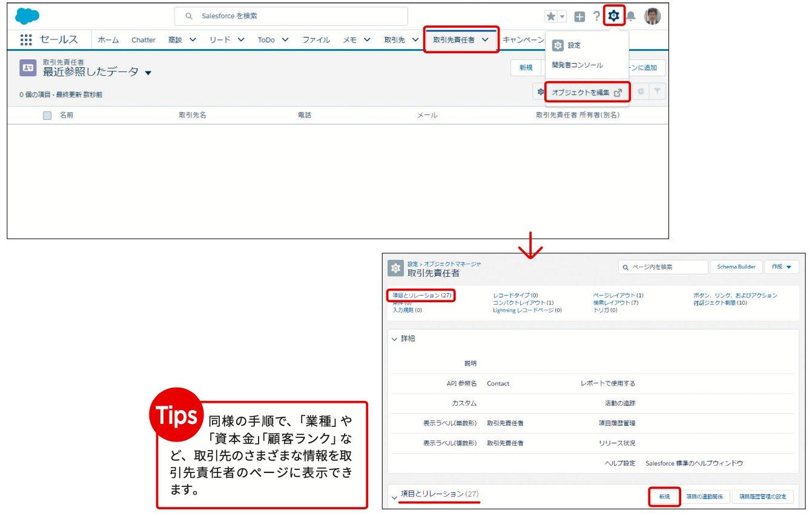Click the 新規 button in list view

coord(526,68)
